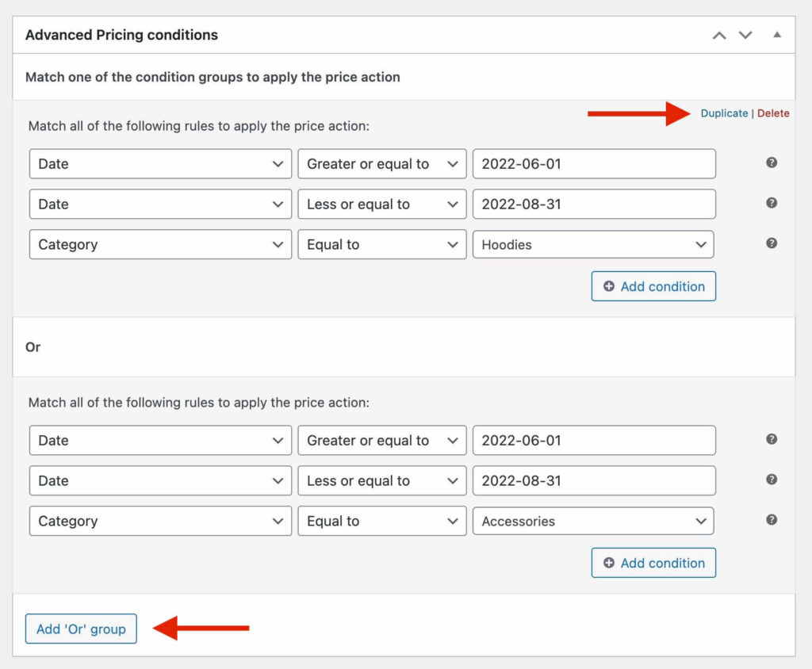Show help for 2022-06-01 rule in Hoodies group

coord(772,162)
